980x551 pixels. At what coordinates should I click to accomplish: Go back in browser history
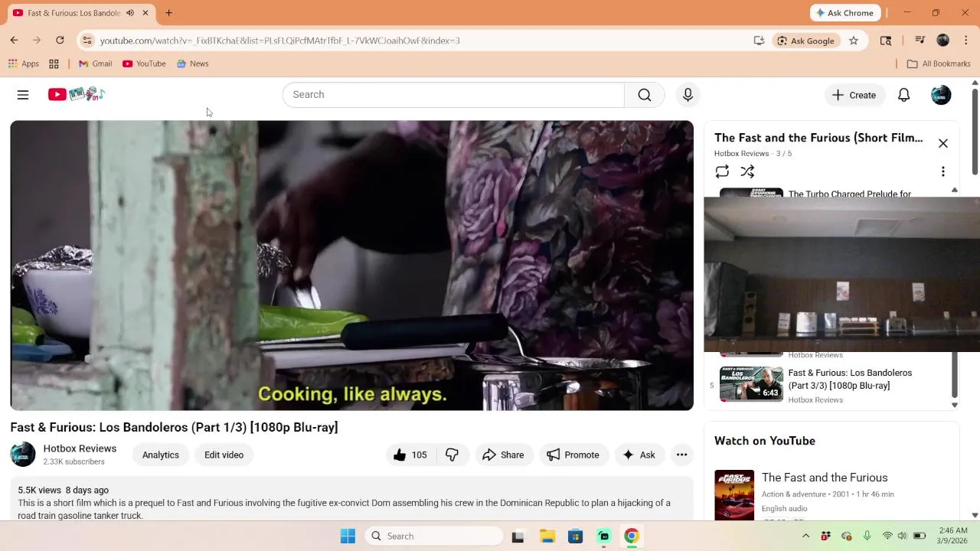[x=14, y=41]
